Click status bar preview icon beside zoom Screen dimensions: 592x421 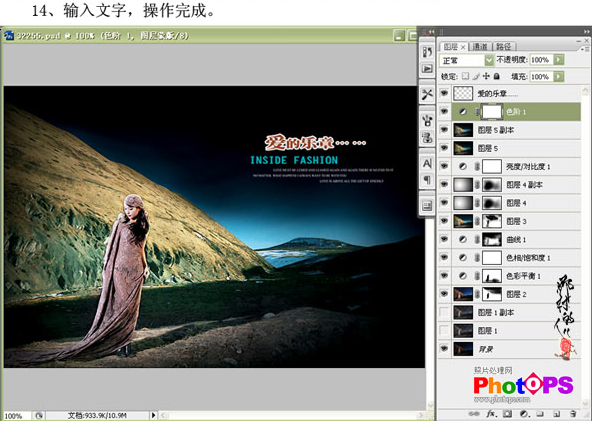[x=39, y=415]
